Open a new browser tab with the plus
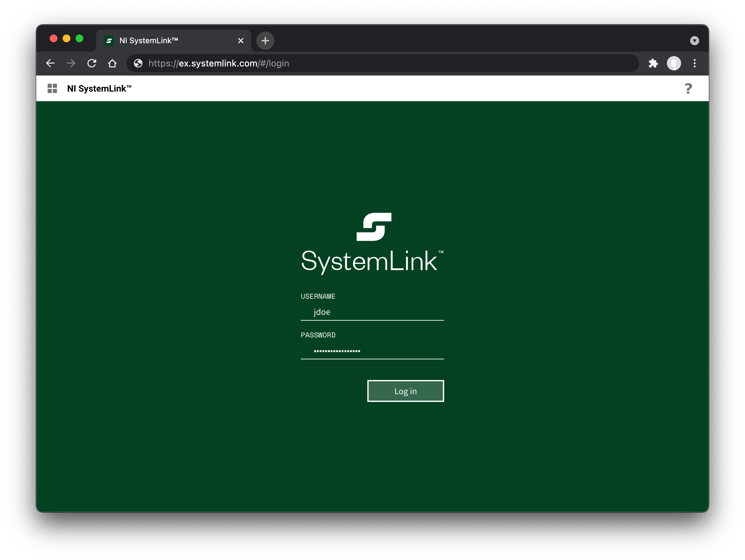This screenshot has width=745, height=560. [x=265, y=40]
